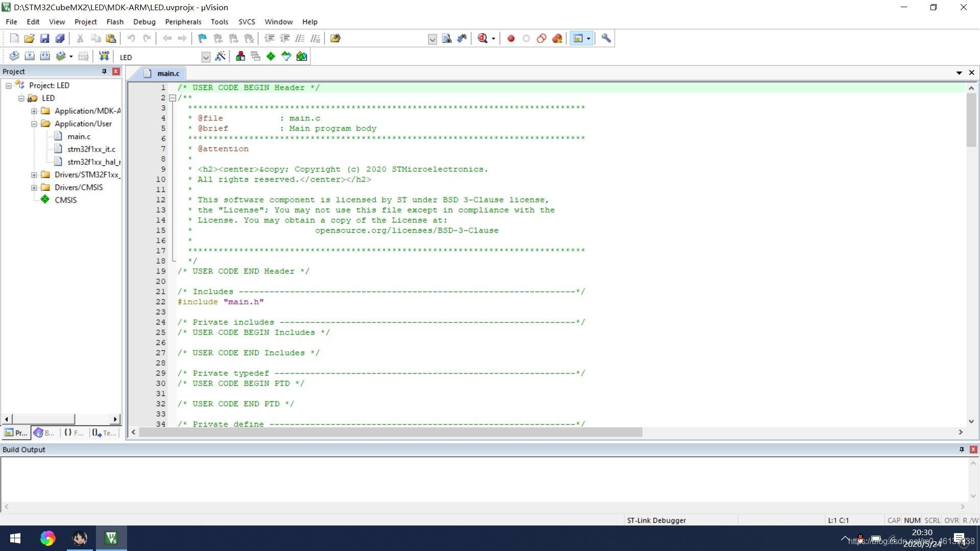This screenshot has width=980, height=551.
Task: Open the Flash menu
Action: 115,22
